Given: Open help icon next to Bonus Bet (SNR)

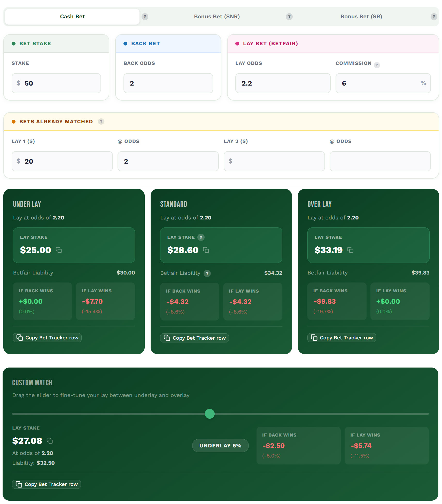Looking at the screenshot, I should [289, 17].
